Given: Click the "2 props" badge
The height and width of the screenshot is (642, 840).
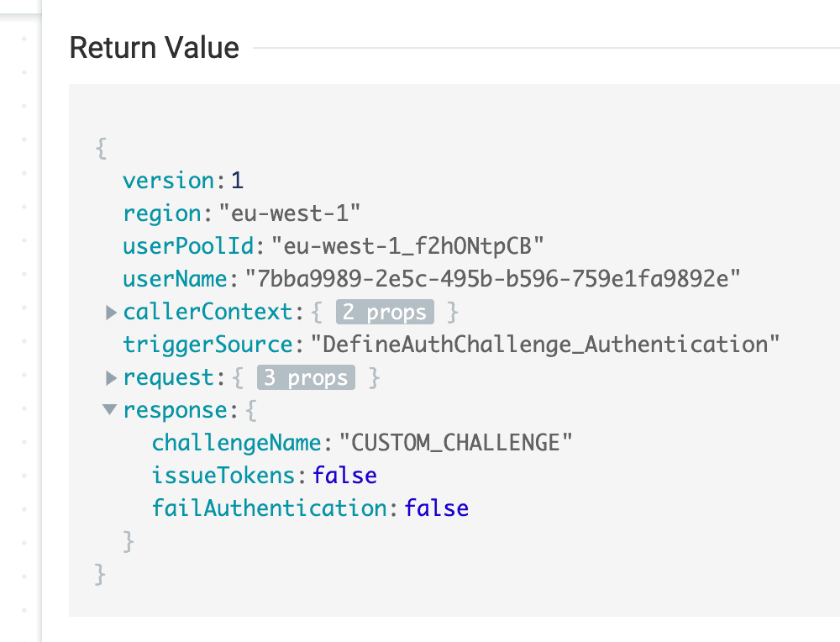Looking at the screenshot, I should tap(385, 313).
